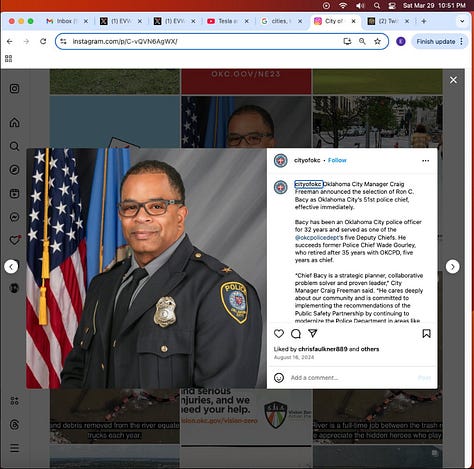Open Control Center in menu bar
Image resolution: width=474 pixels, height=469 pixels.
[392, 6]
